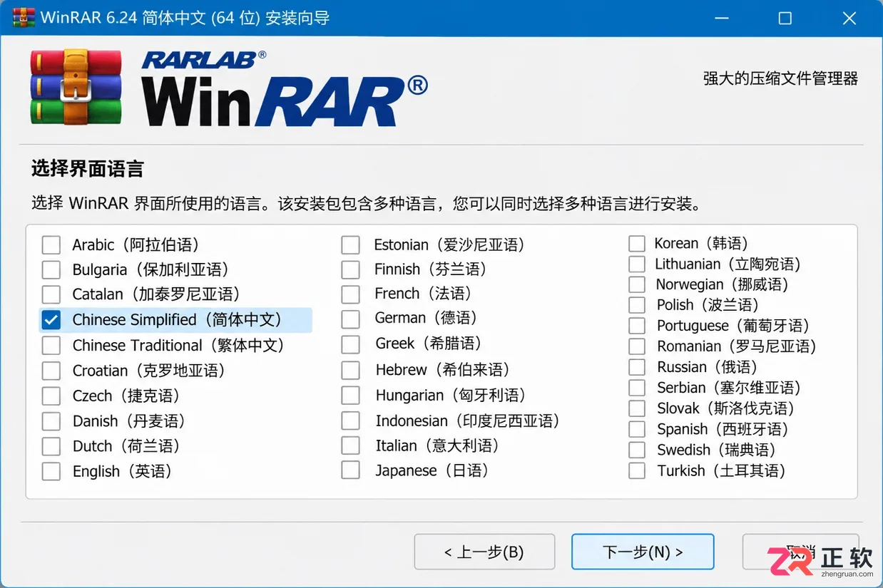Enable the Polish language checkbox
The height and width of the screenshot is (588, 883).
[x=637, y=306]
